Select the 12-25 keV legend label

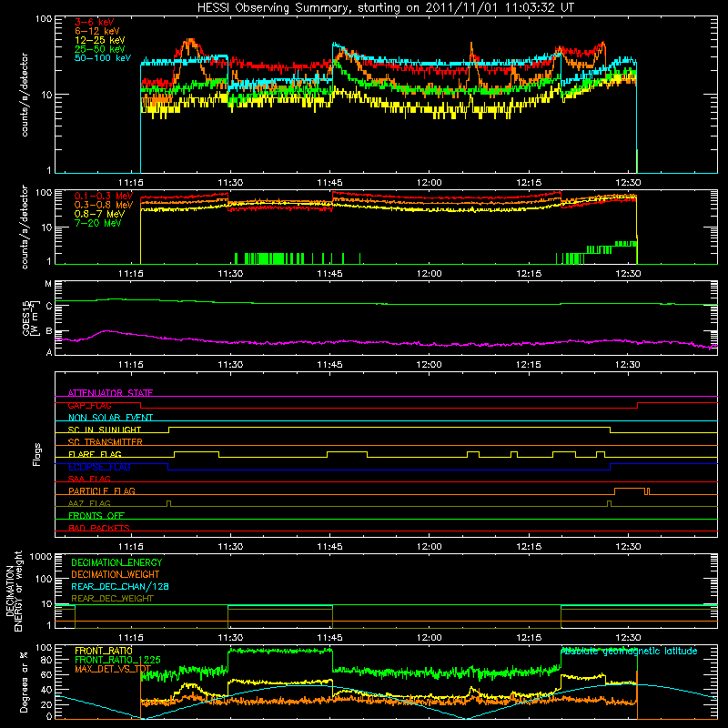click(100, 40)
